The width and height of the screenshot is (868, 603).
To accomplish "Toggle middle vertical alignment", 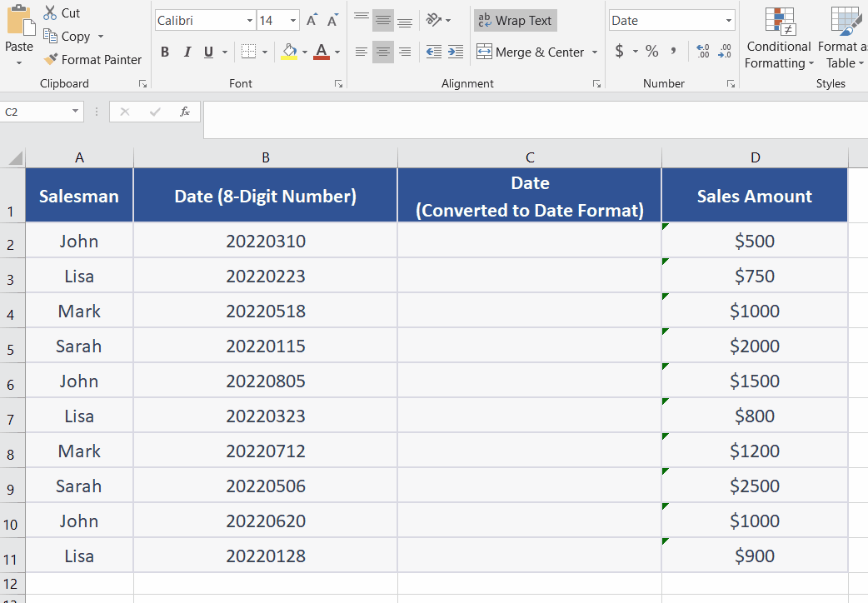I will (x=383, y=21).
